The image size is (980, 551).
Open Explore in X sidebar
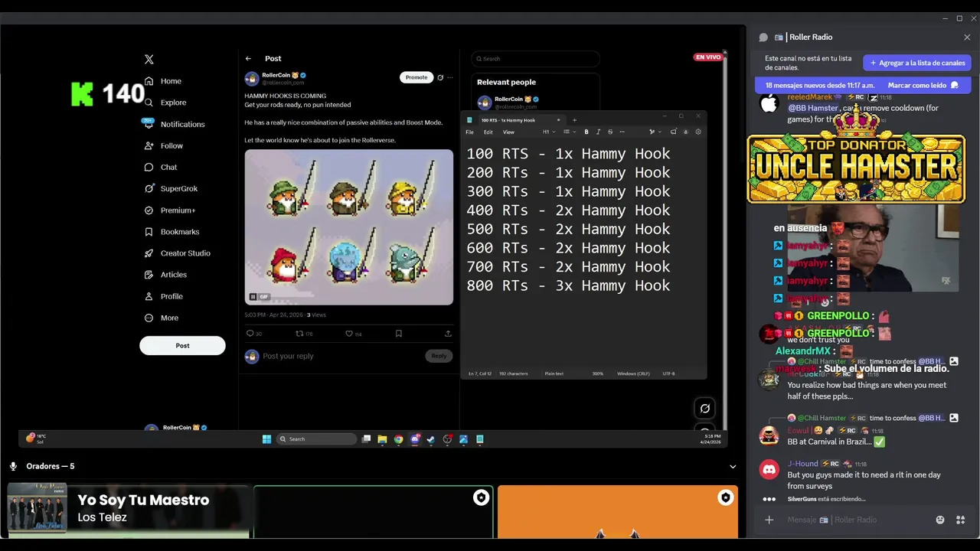(x=165, y=103)
